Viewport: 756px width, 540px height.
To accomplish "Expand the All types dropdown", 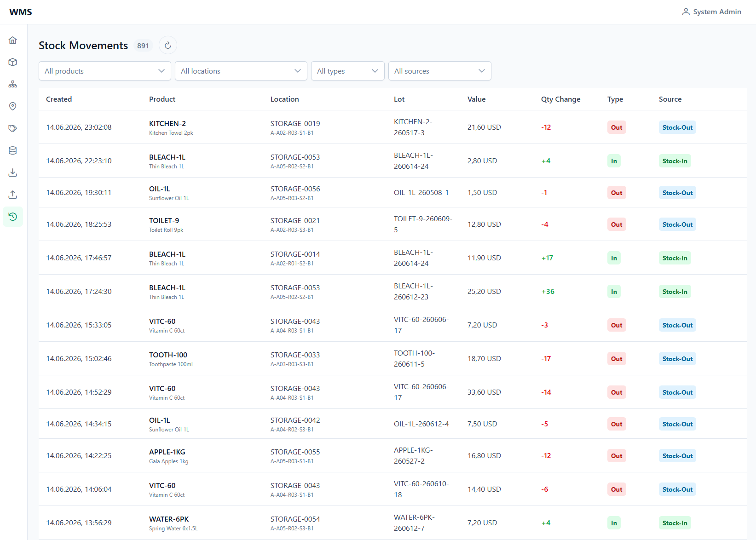I will tap(348, 71).
